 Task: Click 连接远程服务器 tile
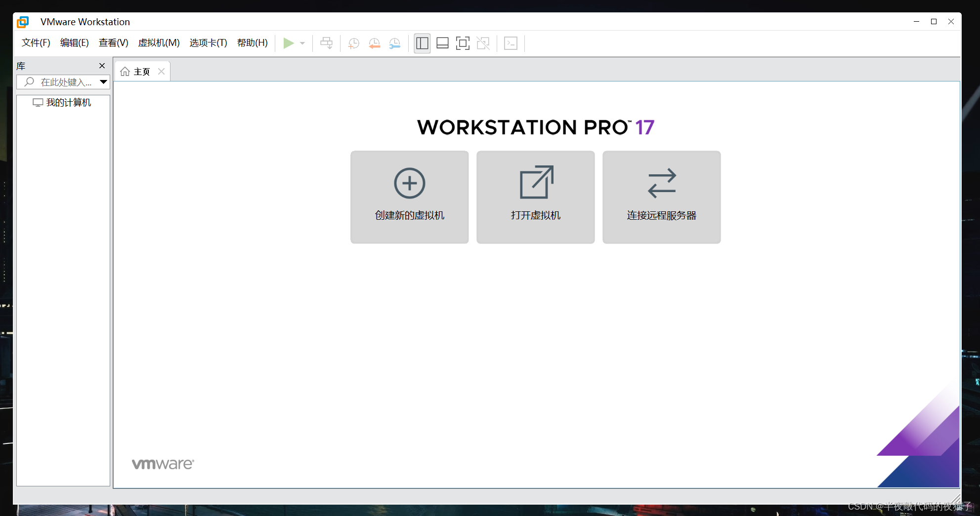[662, 197]
